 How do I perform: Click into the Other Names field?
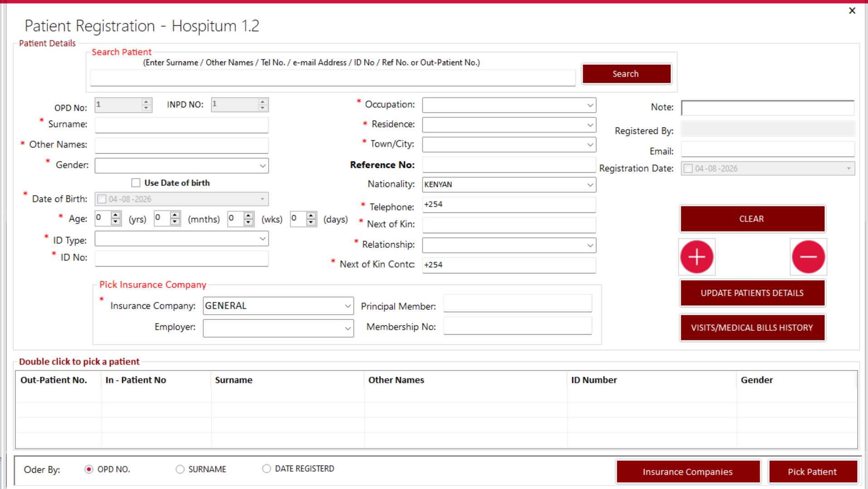click(182, 145)
